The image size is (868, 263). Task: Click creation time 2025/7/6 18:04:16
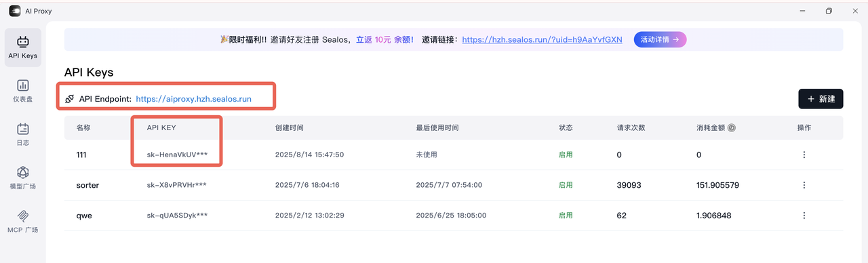[x=307, y=185]
